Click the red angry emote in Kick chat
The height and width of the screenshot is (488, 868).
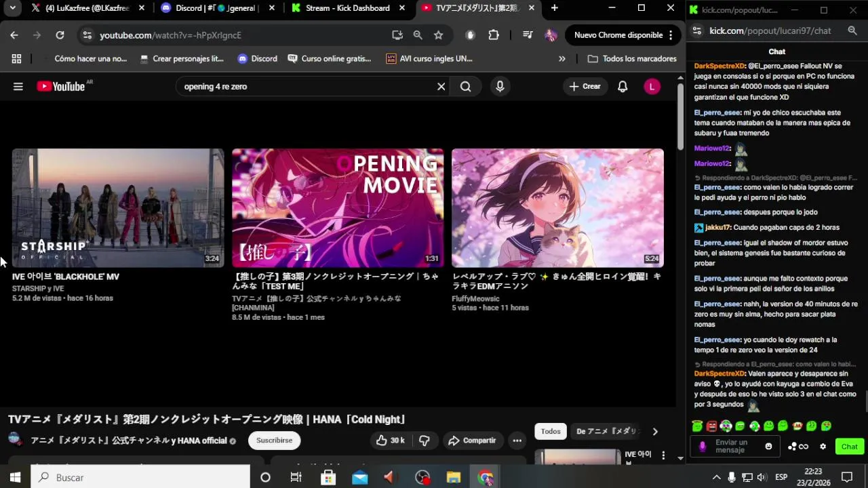(711, 426)
